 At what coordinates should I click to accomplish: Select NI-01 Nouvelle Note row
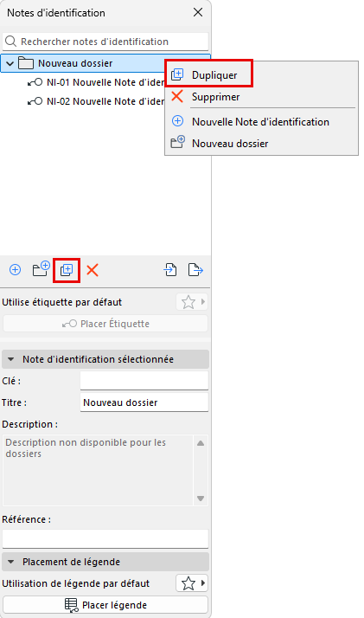tap(96, 82)
